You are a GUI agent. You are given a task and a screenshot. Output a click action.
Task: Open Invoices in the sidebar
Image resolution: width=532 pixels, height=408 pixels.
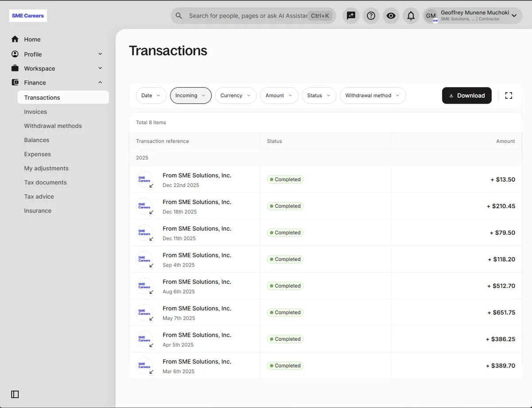point(35,112)
